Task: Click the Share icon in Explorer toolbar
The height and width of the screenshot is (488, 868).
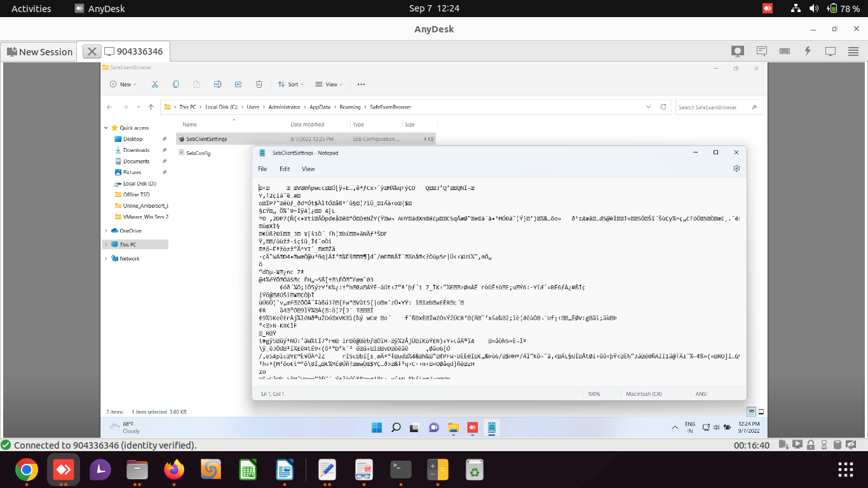Action: (238, 84)
